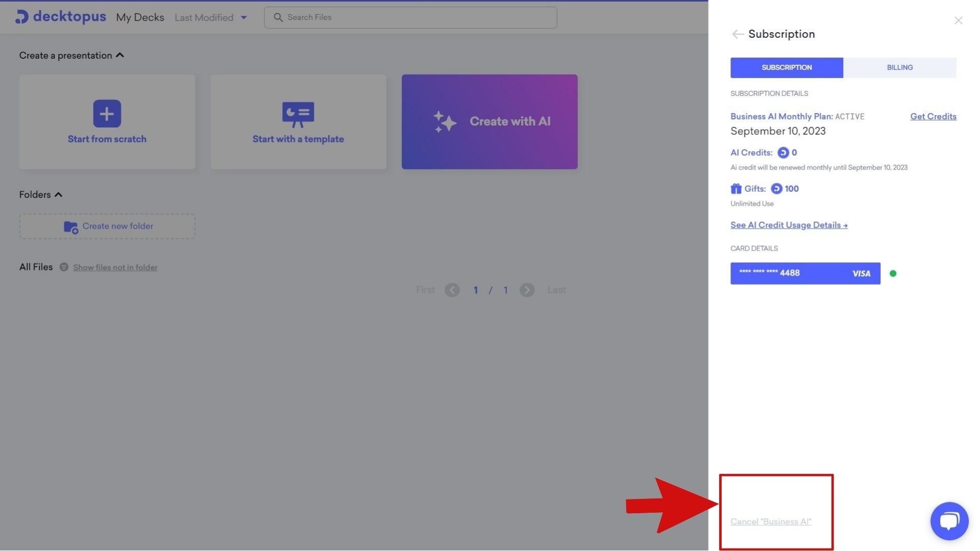Go back using the Subscription back arrow
This screenshot has height=551, width=980.
coord(737,34)
